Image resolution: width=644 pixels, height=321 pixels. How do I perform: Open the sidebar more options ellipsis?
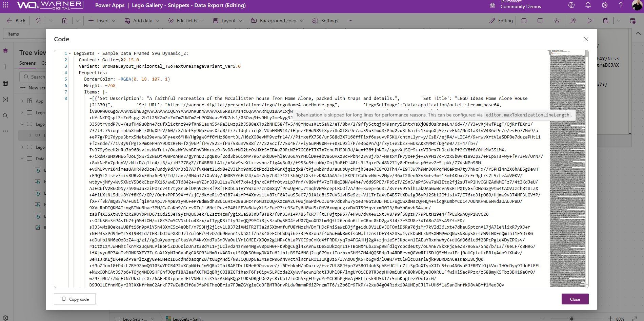click(5, 131)
